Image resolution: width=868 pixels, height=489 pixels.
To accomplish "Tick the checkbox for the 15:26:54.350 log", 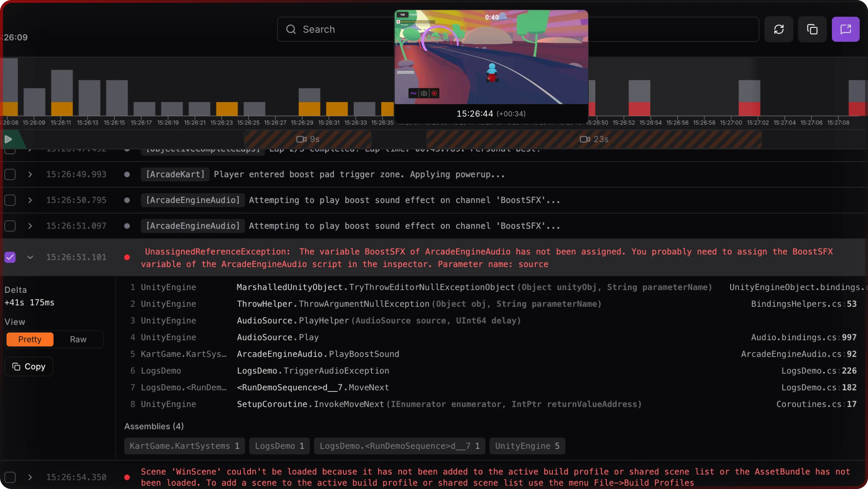I will click(10, 477).
